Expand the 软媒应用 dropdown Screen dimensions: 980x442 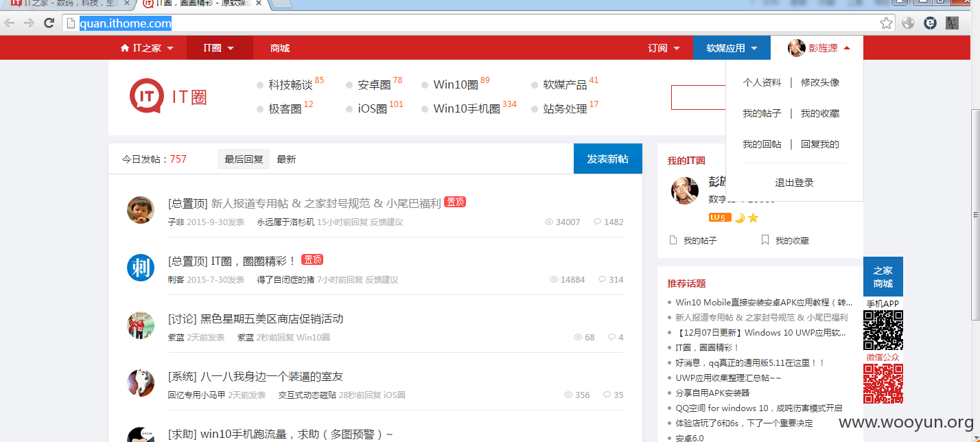click(x=732, y=48)
